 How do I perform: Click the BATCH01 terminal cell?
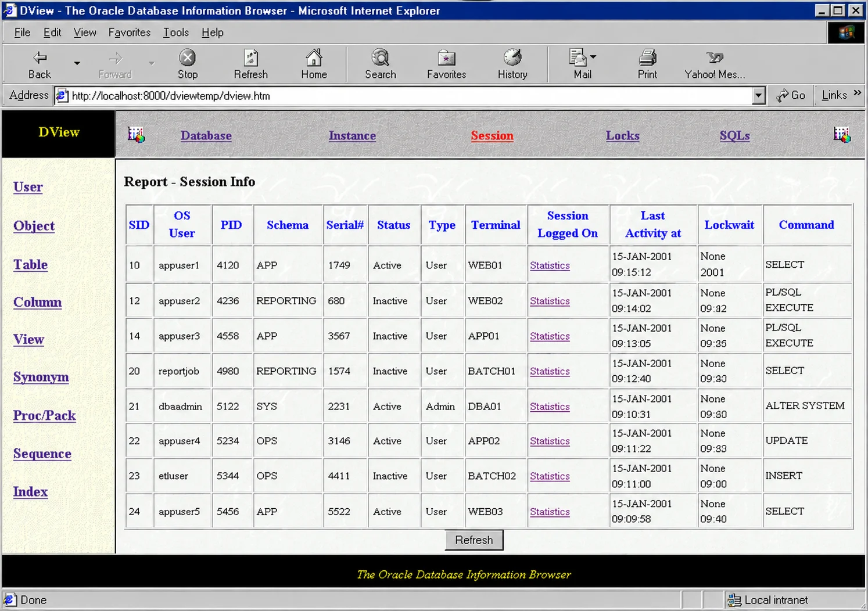pos(496,371)
